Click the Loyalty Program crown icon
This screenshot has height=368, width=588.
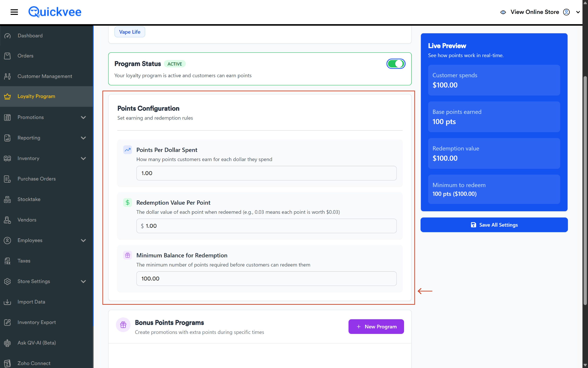coord(8,96)
